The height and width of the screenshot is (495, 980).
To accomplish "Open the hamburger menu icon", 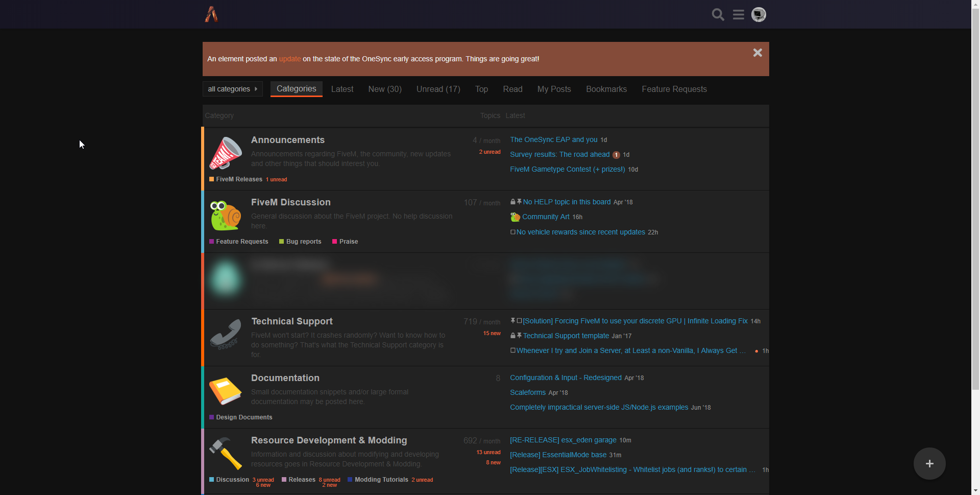I will [738, 15].
